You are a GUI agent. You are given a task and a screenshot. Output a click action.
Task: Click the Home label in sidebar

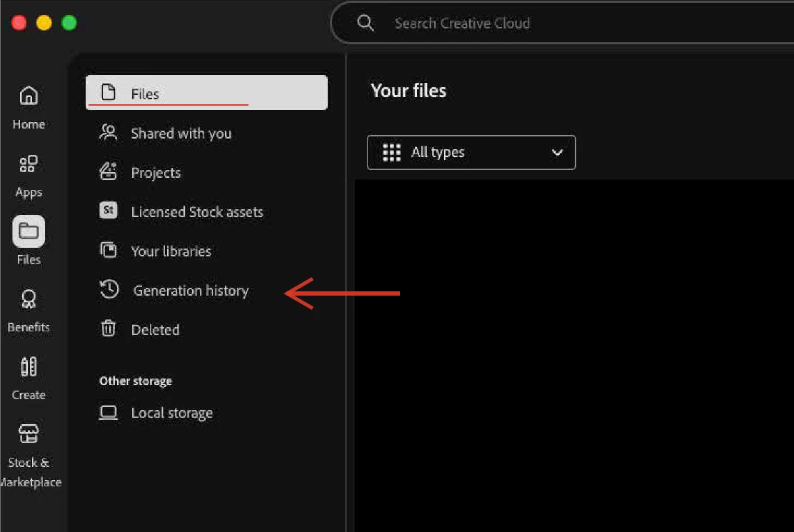pos(29,124)
